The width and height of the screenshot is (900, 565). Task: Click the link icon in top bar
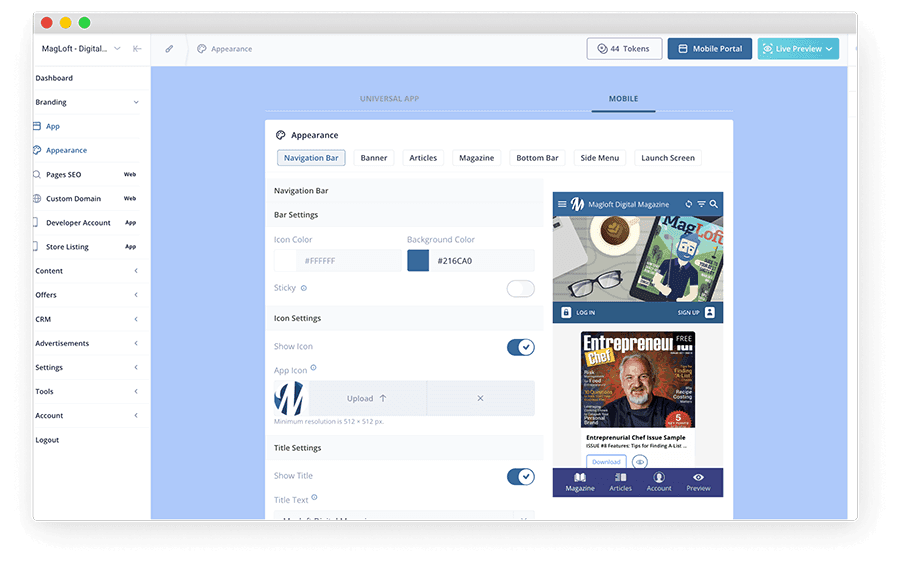[x=169, y=48]
